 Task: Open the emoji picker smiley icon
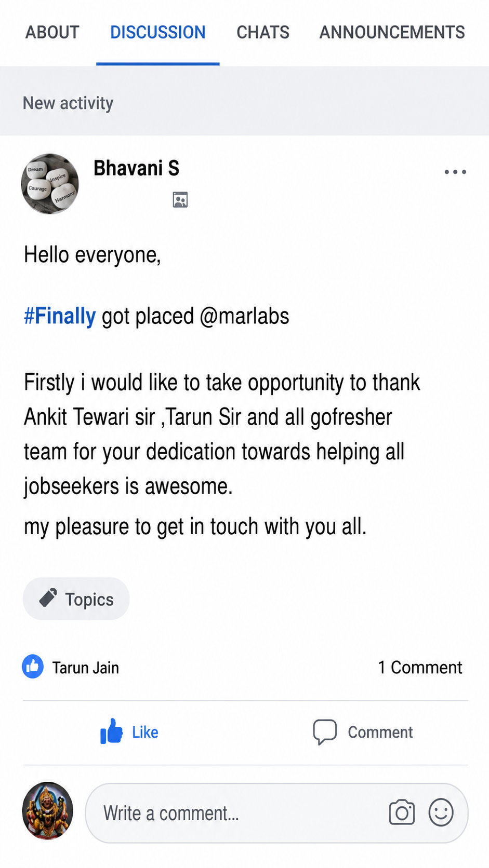point(441,812)
